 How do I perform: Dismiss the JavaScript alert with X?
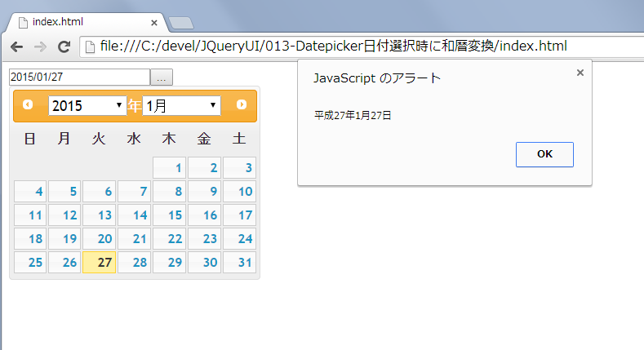pyautogui.click(x=580, y=73)
